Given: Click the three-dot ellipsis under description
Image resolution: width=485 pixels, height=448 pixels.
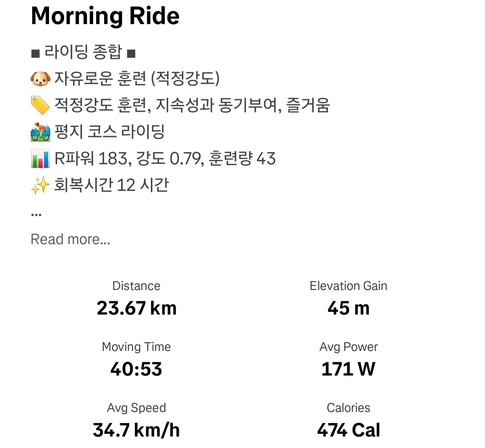Looking at the screenshot, I should coord(36,215).
